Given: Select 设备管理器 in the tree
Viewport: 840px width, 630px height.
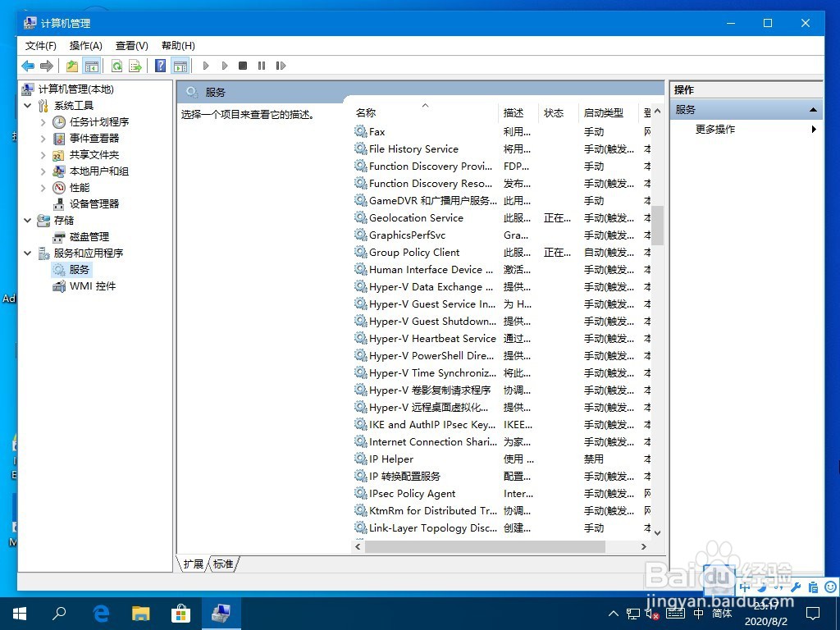Looking at the screenshot, I should (94, 204).
